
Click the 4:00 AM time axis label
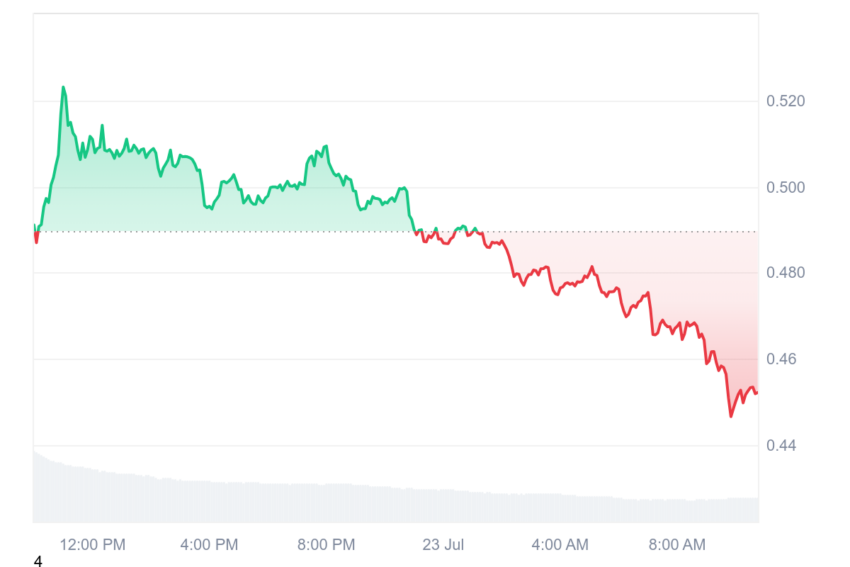(560, 544)
